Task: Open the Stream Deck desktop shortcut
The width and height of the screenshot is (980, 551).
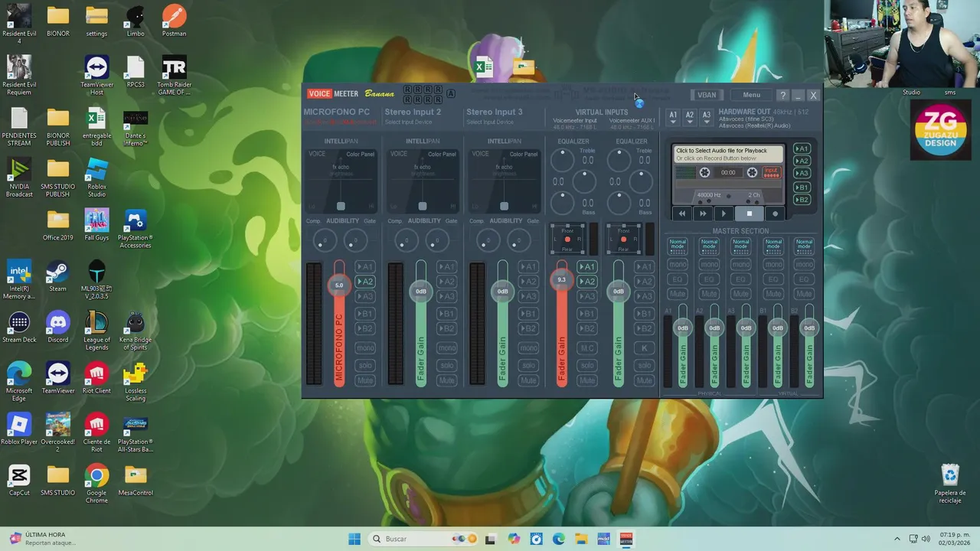Action: click(19, 328)
